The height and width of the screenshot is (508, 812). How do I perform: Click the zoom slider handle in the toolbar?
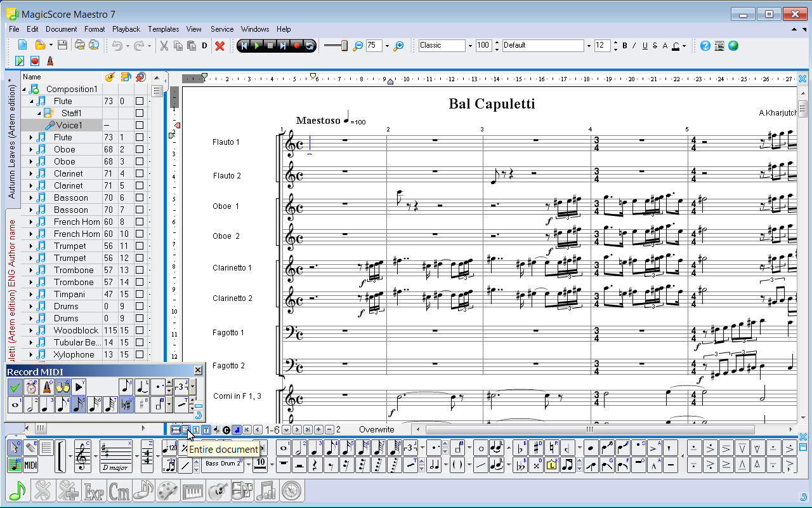(x=344, y=46)
